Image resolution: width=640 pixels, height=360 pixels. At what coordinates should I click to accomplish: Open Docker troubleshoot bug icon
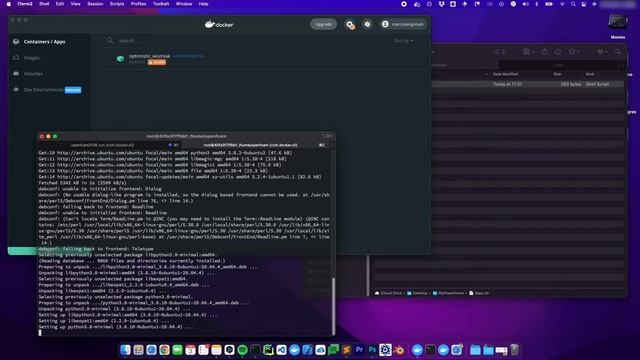(x=367, y=24)
